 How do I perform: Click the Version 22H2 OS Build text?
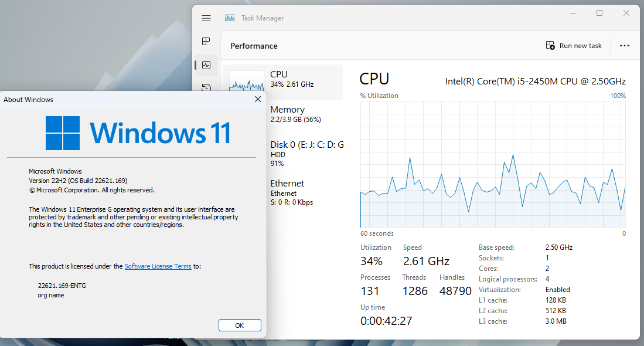point(78,181)
